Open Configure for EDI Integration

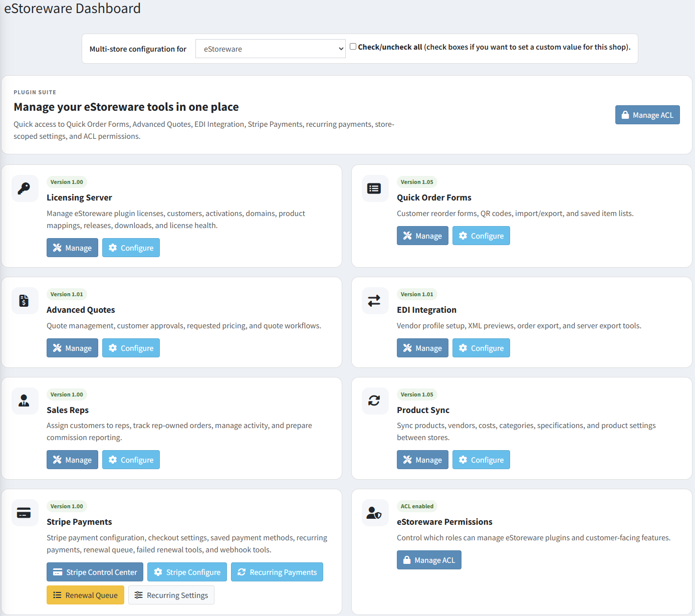pos(481,348)
